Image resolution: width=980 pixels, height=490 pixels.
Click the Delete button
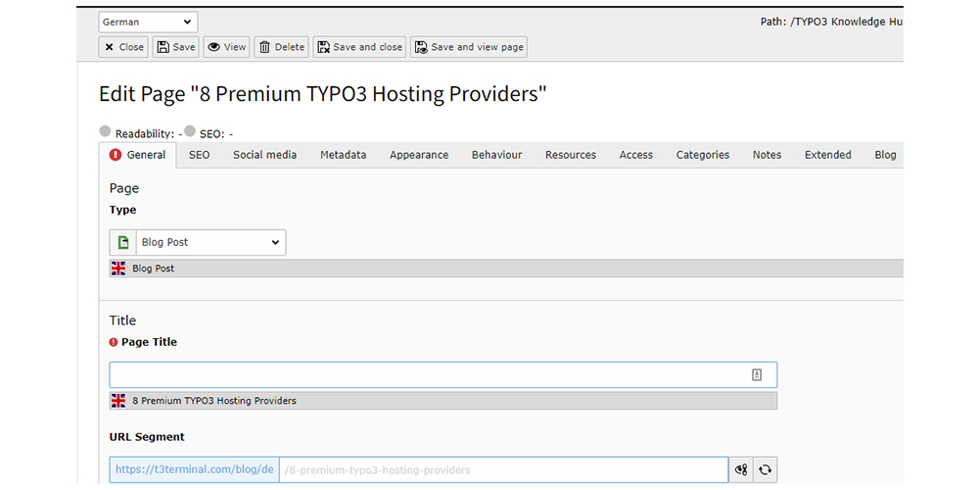pyautogui.click(x=281, y=47)
